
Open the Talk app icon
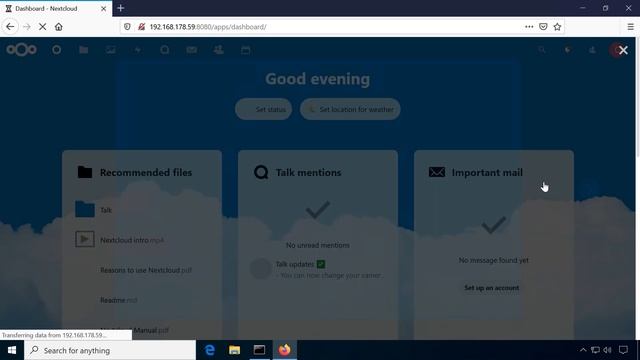[x=164, y=50]
